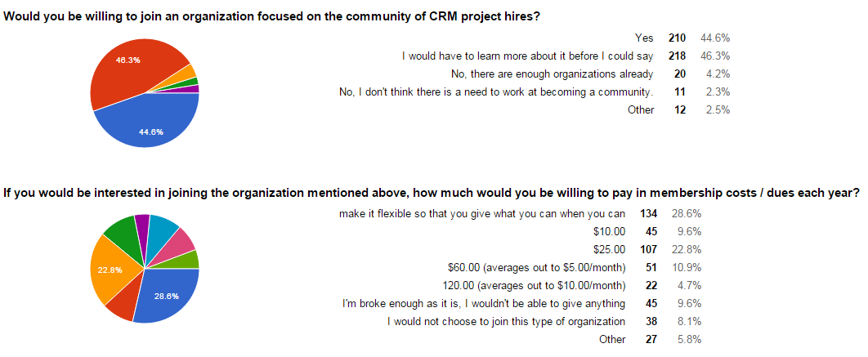Screen dimensions: 868x357
Task: Click the blue 44.6% slice in first pie
Action: click(150, 124)
